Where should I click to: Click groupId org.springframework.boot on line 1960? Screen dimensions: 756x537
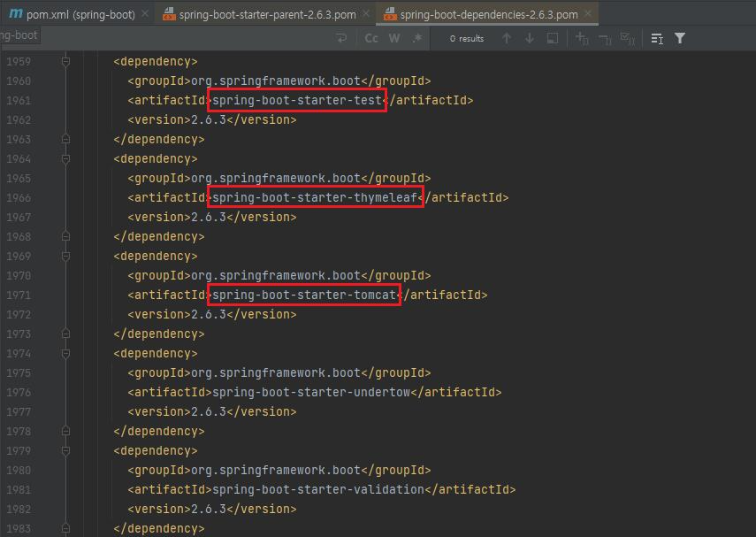coord(276,81)
